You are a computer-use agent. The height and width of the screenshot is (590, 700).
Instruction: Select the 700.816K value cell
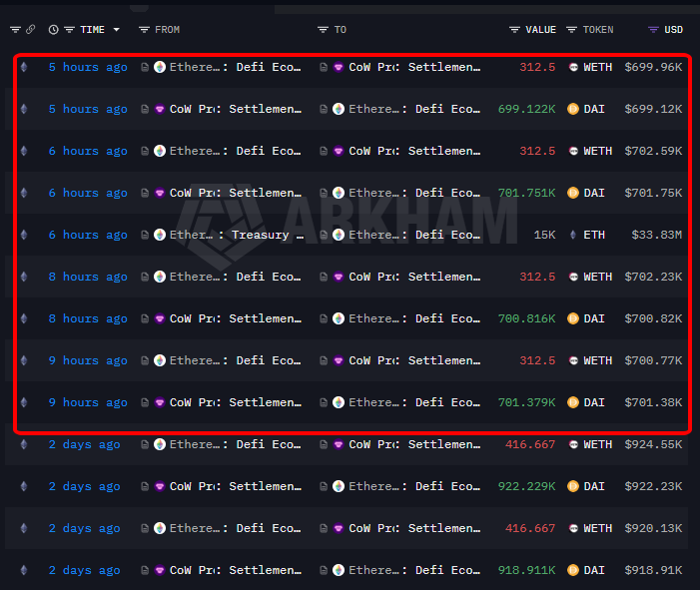point(527,318)
